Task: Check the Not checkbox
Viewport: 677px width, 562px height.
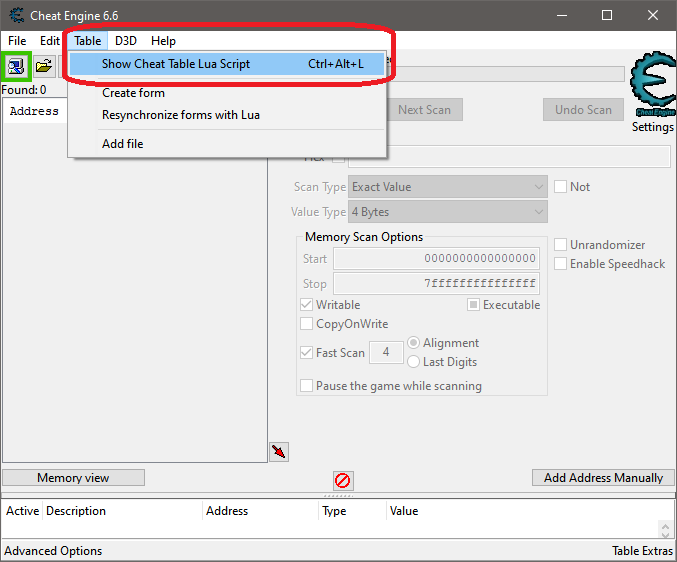Action: pos(561,187)
